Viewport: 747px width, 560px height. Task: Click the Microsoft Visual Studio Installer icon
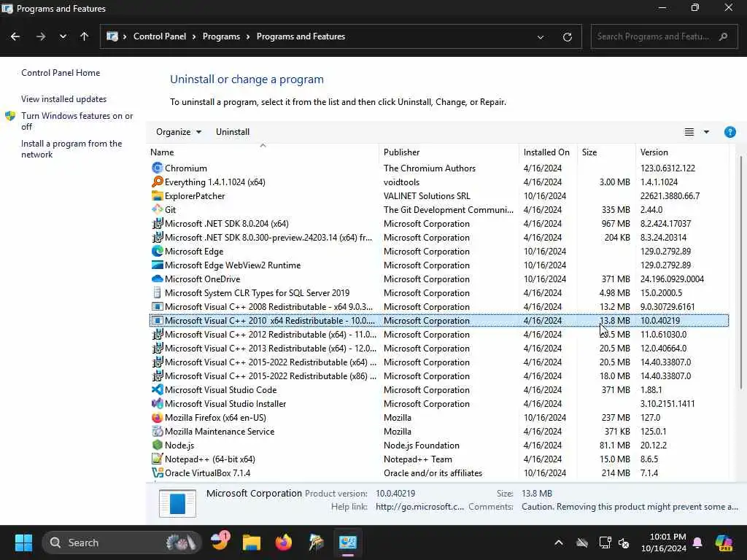click(x=158, y=403)
